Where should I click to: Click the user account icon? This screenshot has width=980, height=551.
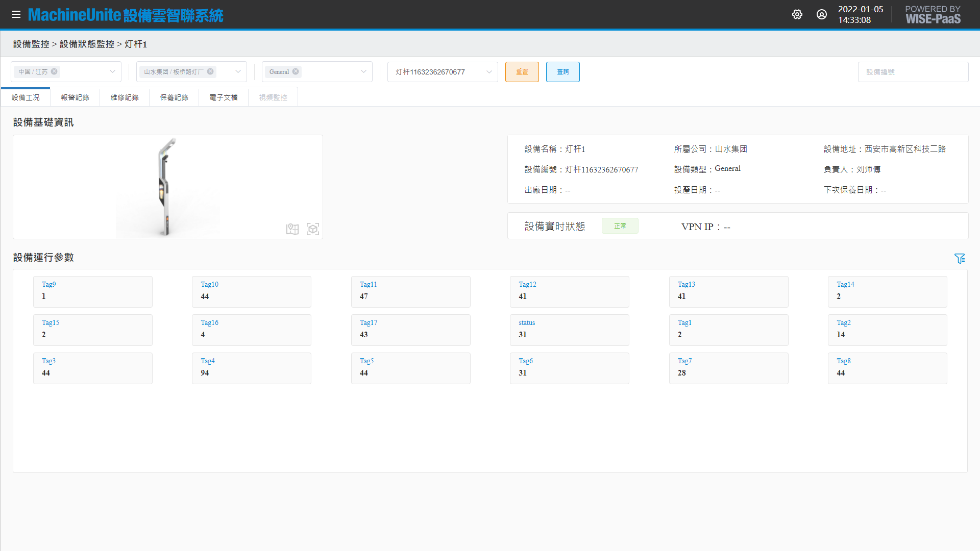[x=822, y=15]
